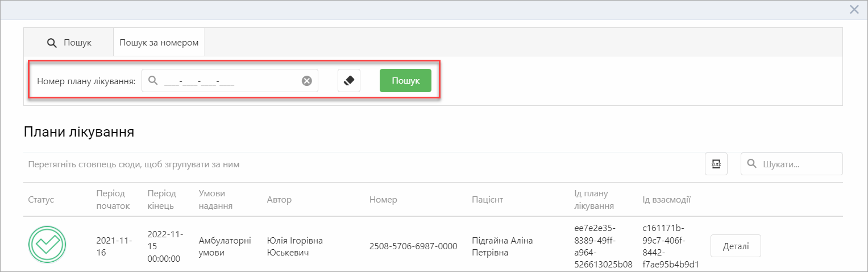The height and width of the screenshot is (272, 868).
Task: Click the interaction ID c161171b cell
Action: pyautogui.click(x=671, y=246)
